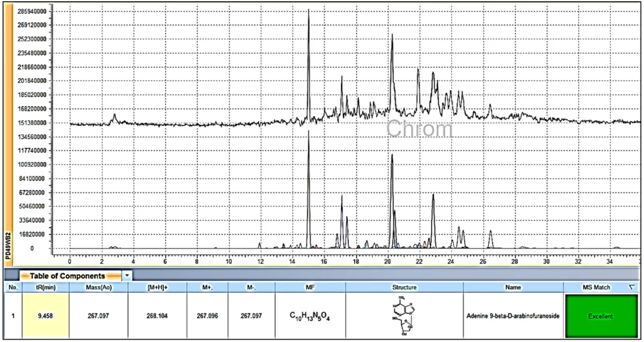Screen dimensions: 644x342
Task: Select the 9.458 retention time cell
Action: point(45,316)
